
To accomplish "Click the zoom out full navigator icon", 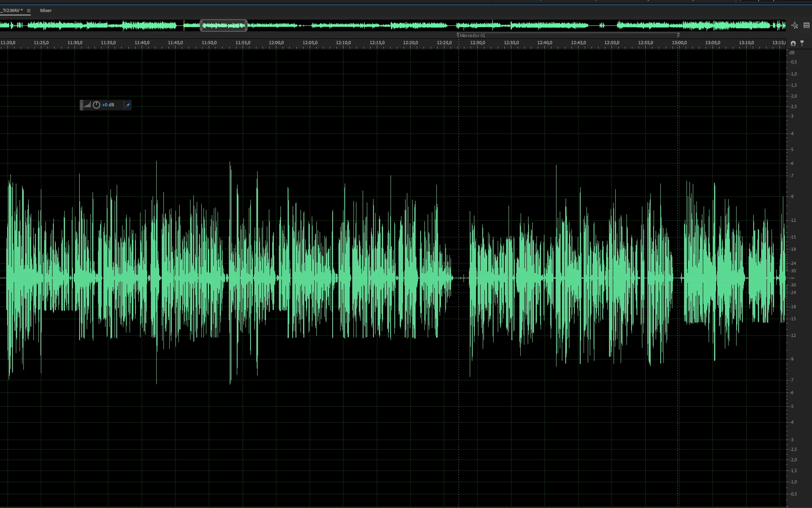I will coord(794,25).
